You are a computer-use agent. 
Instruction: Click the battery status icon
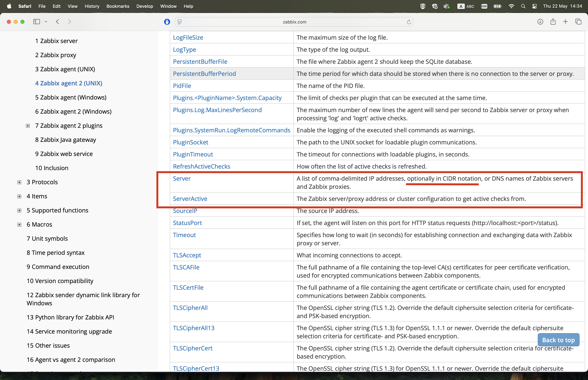[x=498, y=6]
